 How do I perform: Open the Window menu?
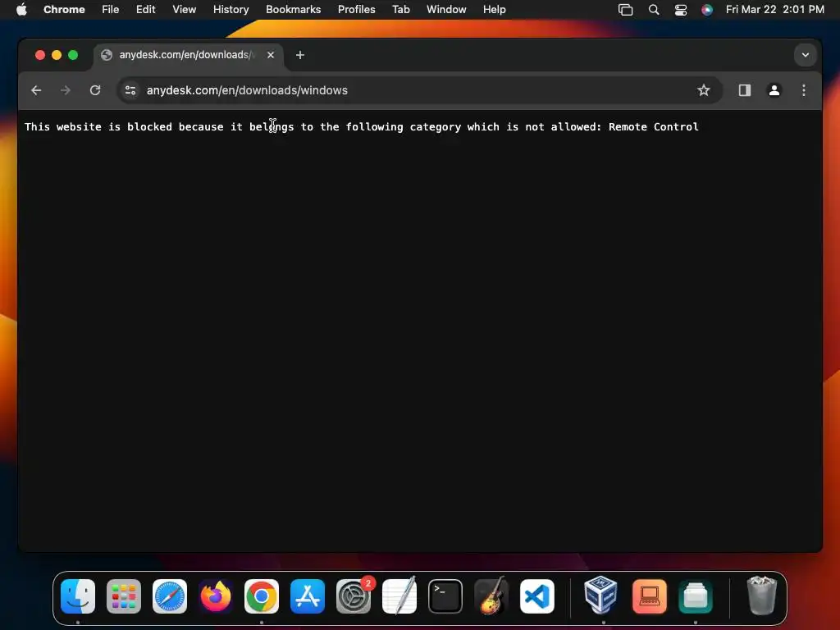446,10
